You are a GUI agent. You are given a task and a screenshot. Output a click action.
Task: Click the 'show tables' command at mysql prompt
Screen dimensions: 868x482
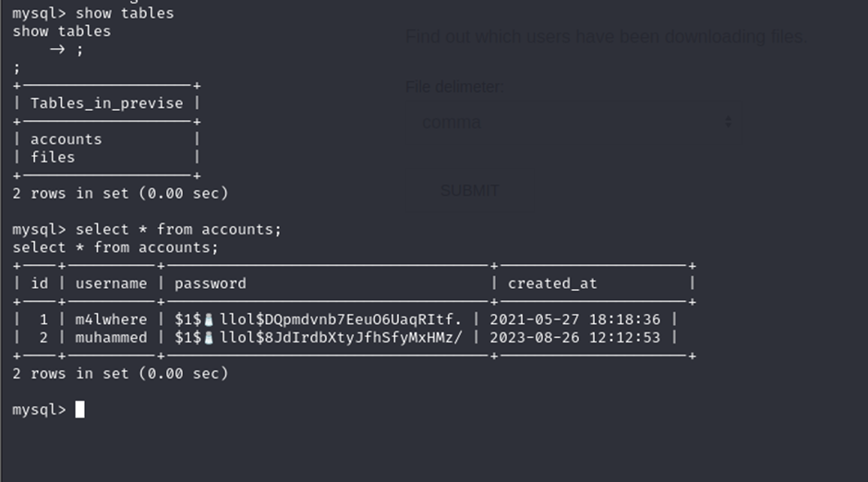pyautogui.click(x=125, y=13)
